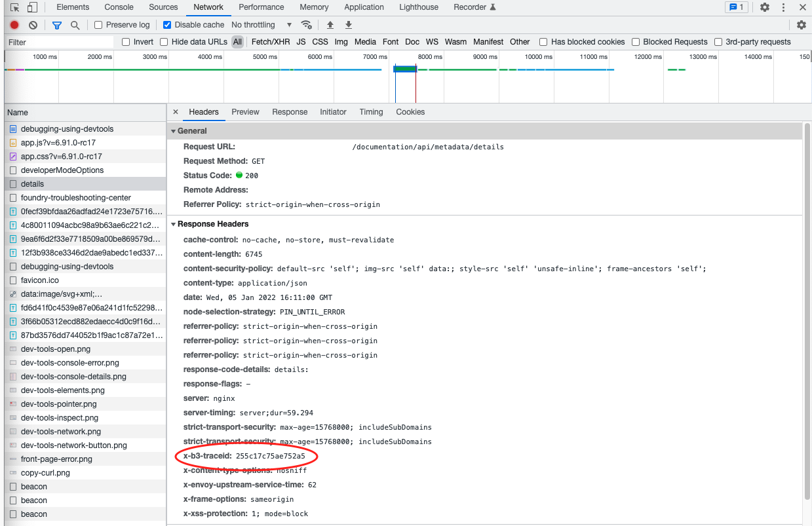Open the Memory panel tab
Image resolution: width=812 pixels, height=526 pixels.
pyautogui.click(x=314, y=7)
